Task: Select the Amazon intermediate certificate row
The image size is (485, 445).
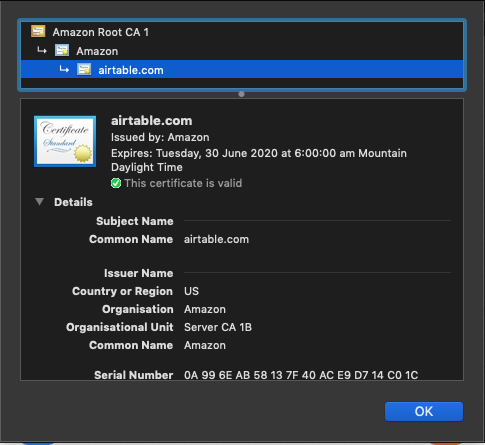Action: [x=242, y=51]
